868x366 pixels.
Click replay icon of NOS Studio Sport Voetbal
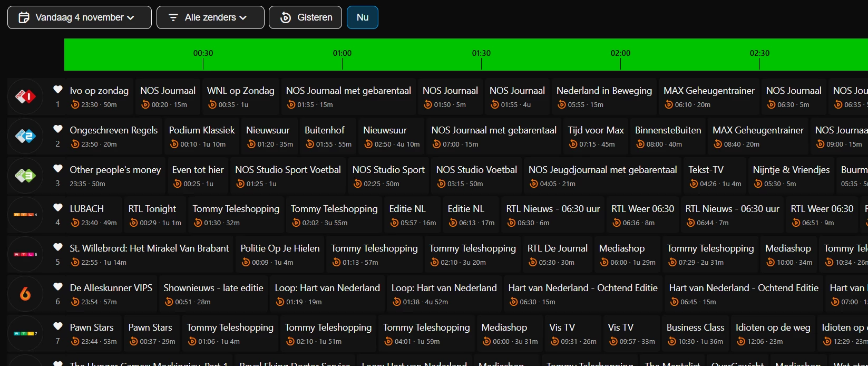click(x=240, y=184)
